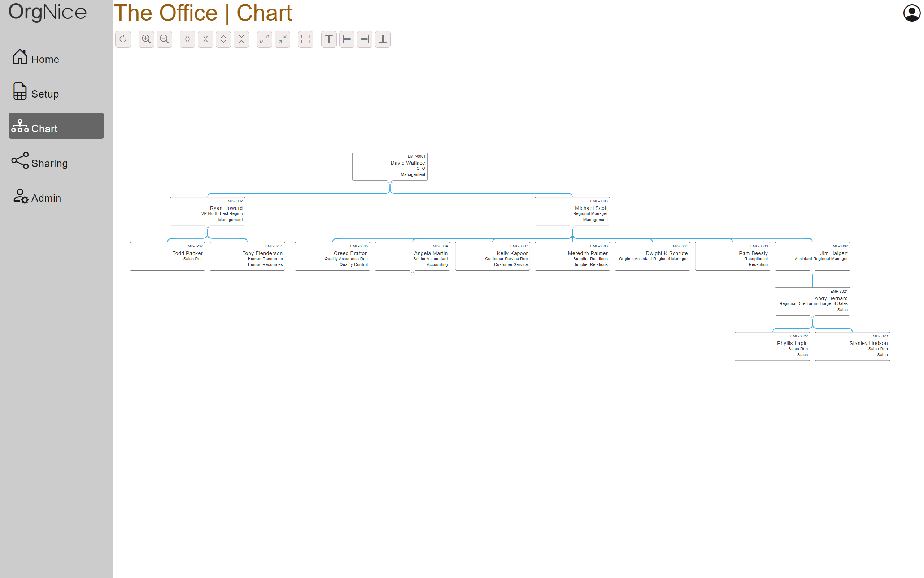Click Andy Bernard employee card
The width and height of the screenshot is (924, 578).
812,302
